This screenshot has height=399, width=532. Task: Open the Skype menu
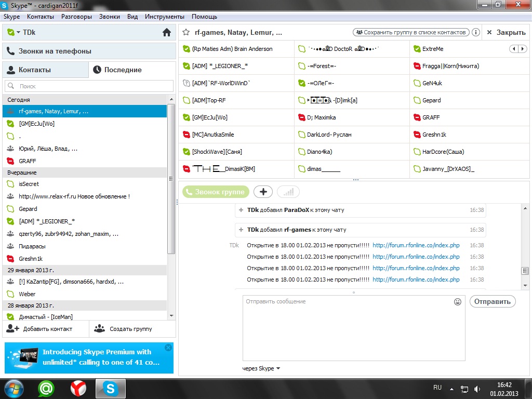[x=11, y=17]
